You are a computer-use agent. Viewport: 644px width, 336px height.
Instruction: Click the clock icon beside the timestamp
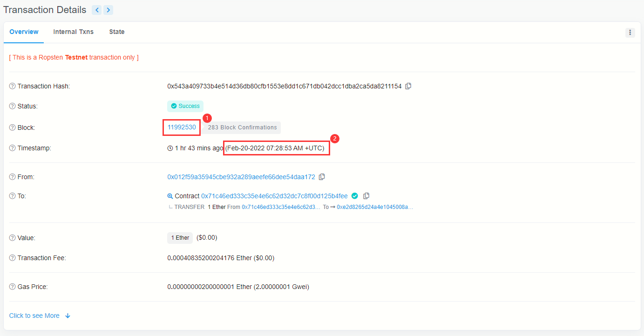click(169, 148)
